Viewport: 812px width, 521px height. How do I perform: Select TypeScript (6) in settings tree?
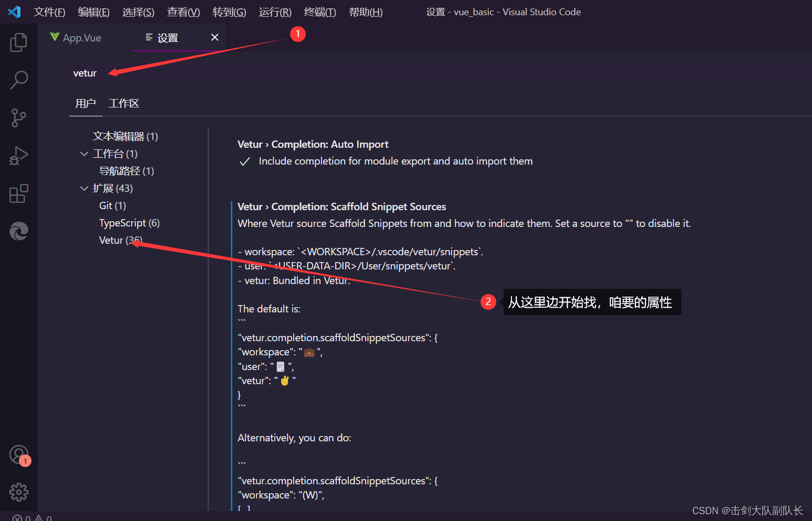[x=130, y=223]
